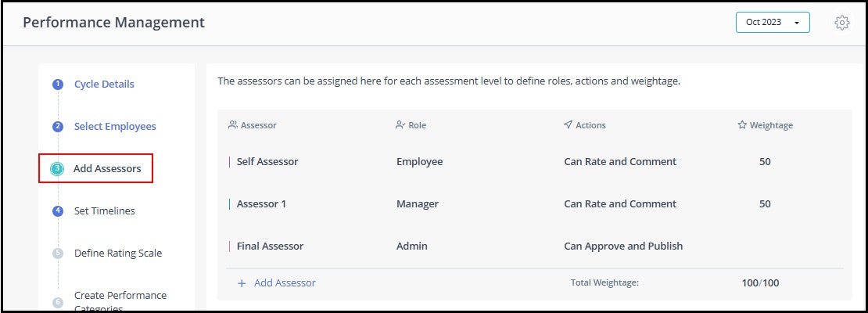Click the Weightage star icon
The height and width of the screenshot is (313, 868).
coord(742,125)
